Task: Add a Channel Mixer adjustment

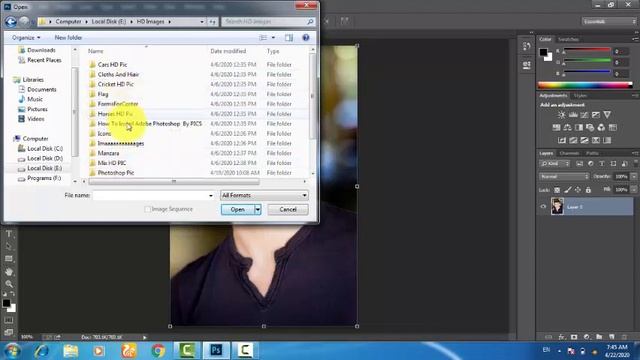Action: point(601,127)
